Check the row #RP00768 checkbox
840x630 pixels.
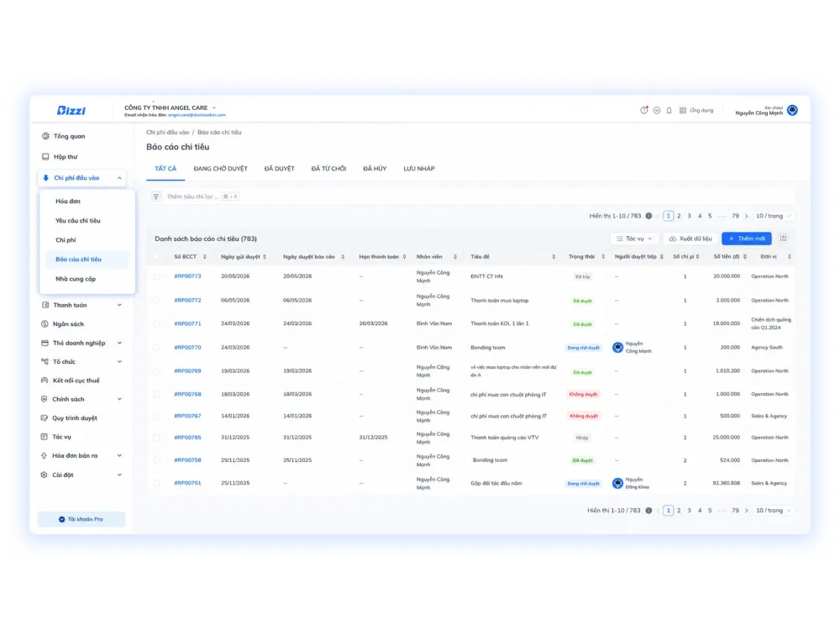[157, 394]
